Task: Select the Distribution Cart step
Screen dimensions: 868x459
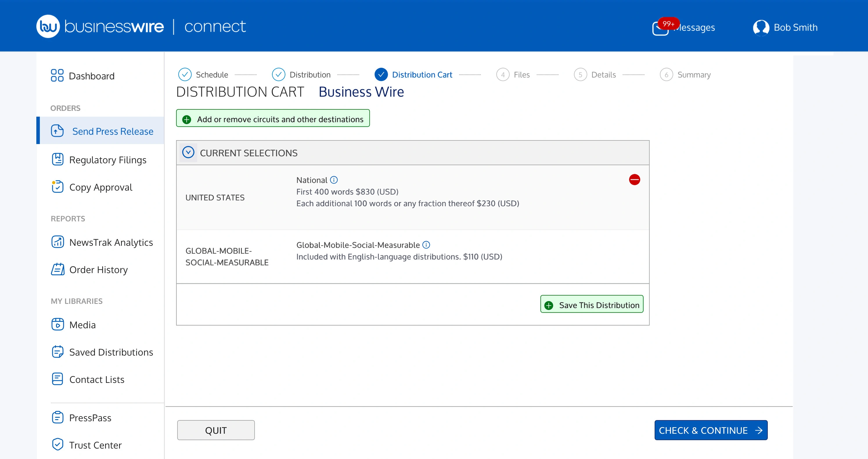Action: 413,75
